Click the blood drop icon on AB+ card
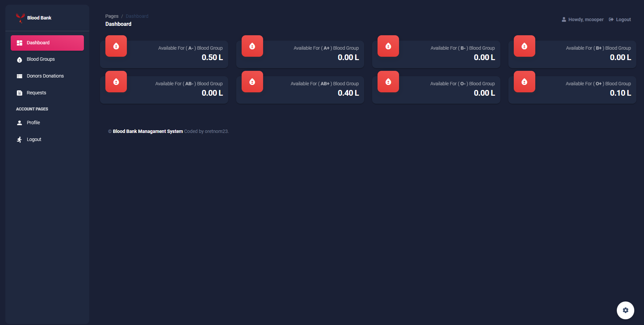 [252, 81]
